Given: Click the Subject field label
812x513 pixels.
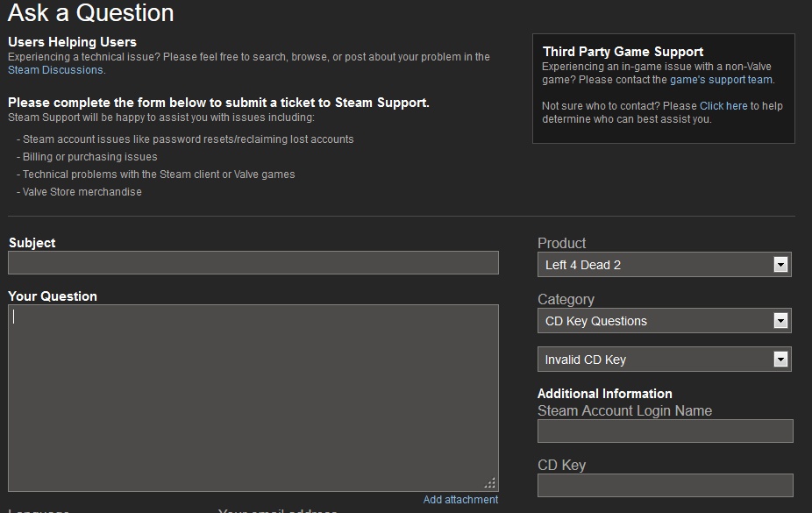Looking at the screenshot, I should point(32,243).
